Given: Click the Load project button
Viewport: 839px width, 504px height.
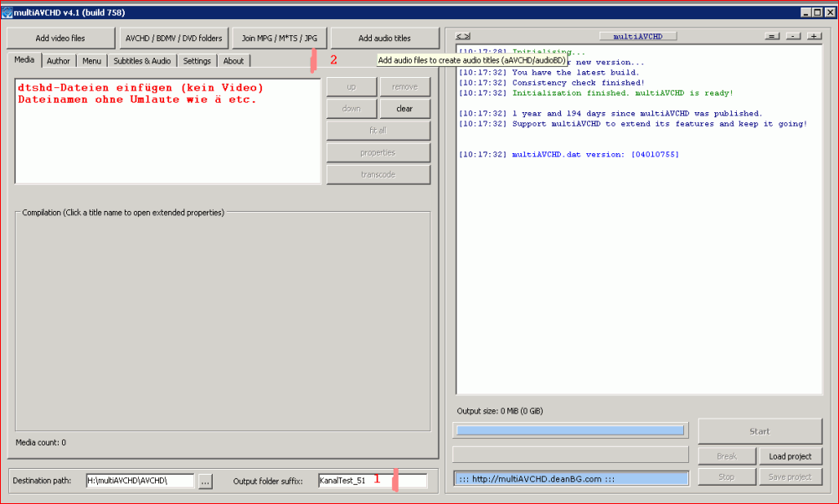Looking at the screenshot, I should coord(790,456).
